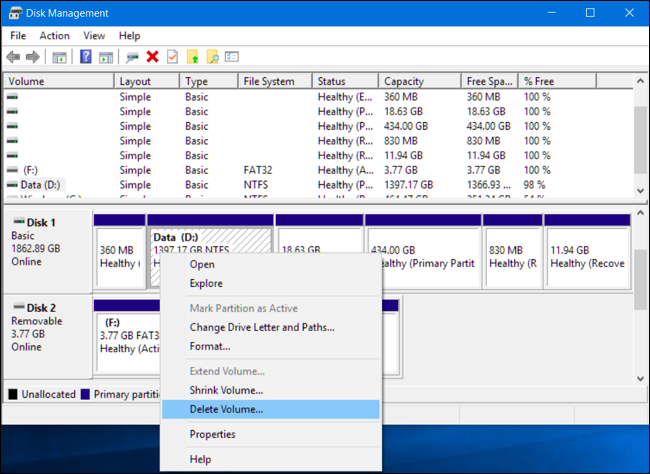The width and height of the screenshot is (650, 474).
Task: Click the File System column header
Action: (x=275, y=81)
